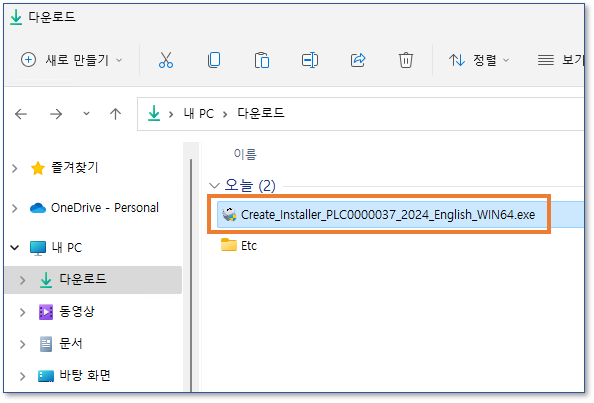Image resolution: width=594 pixels, height=403 pixels.
Task: Click chevron after 내 PC in address bar
Action: click(225, 114)
